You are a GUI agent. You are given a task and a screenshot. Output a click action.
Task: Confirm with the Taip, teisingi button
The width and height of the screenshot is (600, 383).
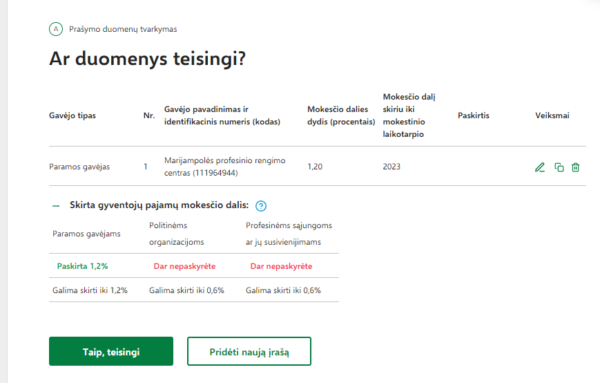coord(111,351)
